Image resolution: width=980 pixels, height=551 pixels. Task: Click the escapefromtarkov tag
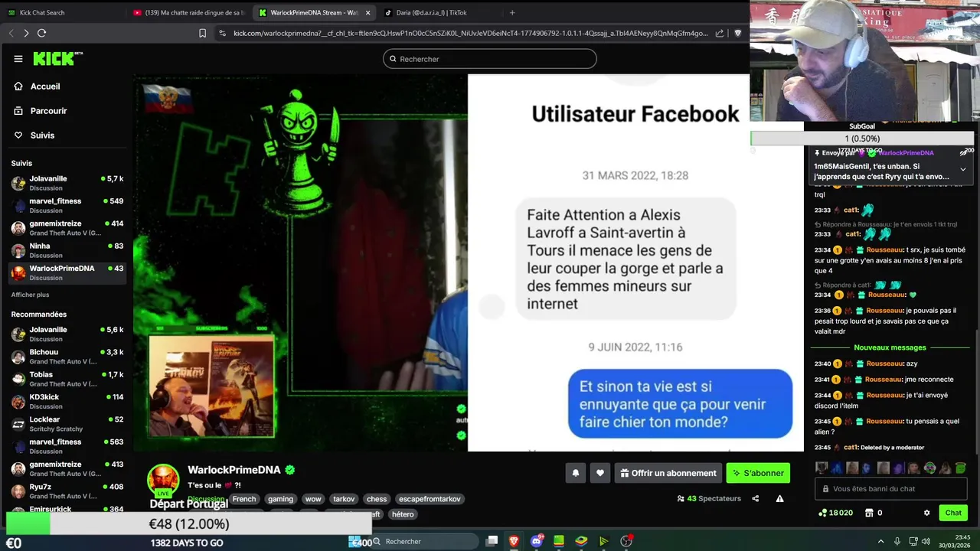click(430, 499)
